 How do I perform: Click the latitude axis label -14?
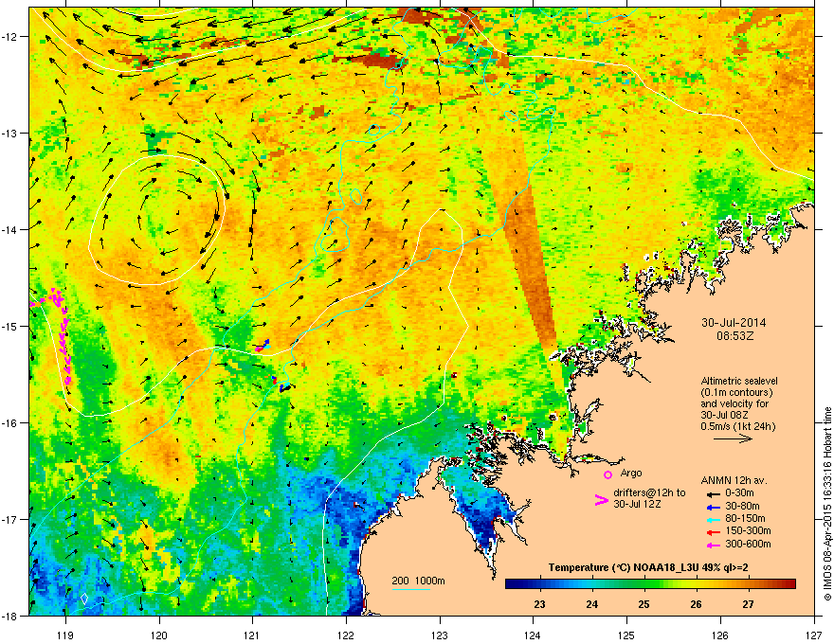11,229
